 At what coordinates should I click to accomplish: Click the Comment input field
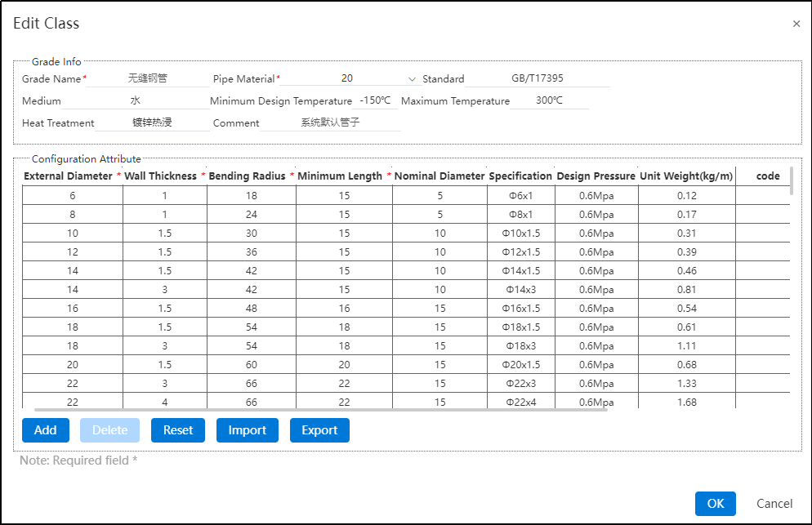pos(330,123)
